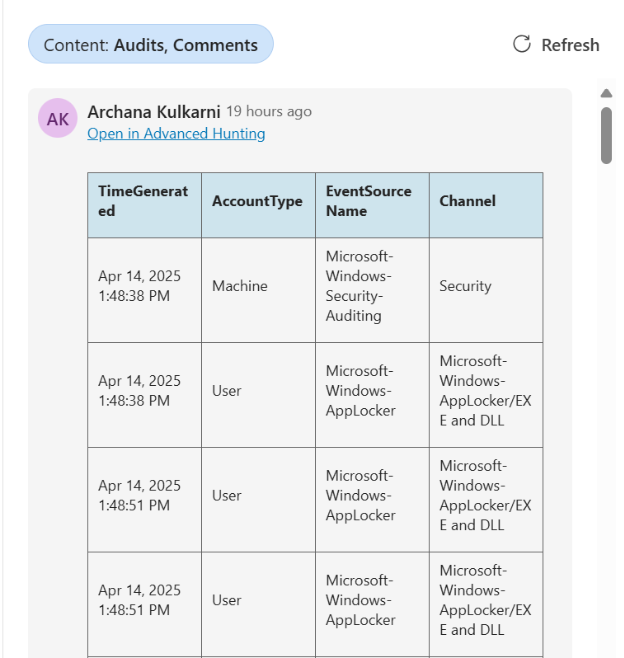
Task: Select the last visible AppLocker/EXE and DLL cell
Action: coord(485,600)
